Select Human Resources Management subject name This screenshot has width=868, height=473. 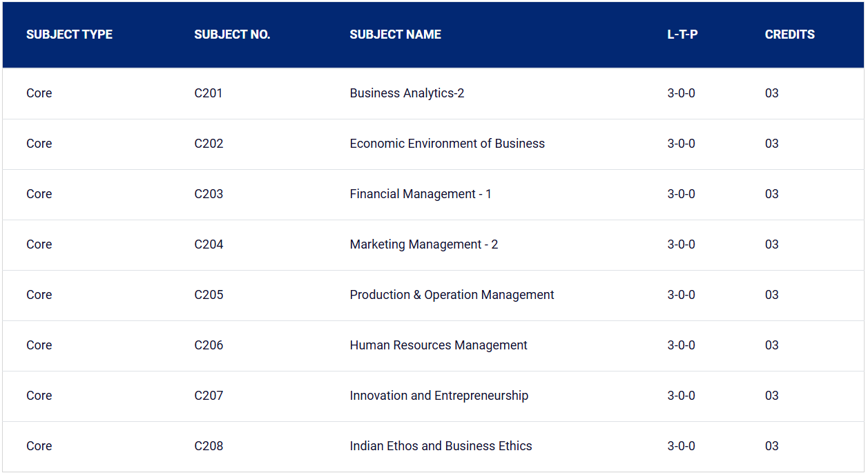pyautogui.click(x=438, y=345)
